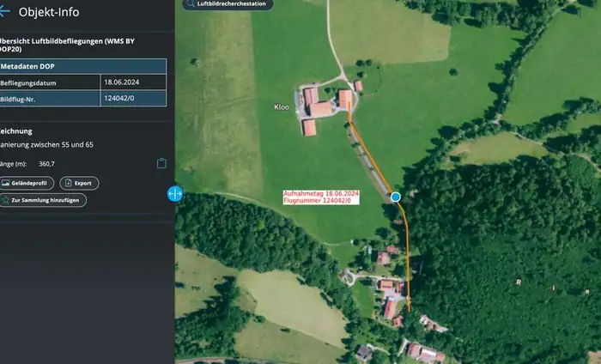Focus the Luftbildrecherchestation search field
Viewport: 601px width, 364px height.
(x=232, y=4)
